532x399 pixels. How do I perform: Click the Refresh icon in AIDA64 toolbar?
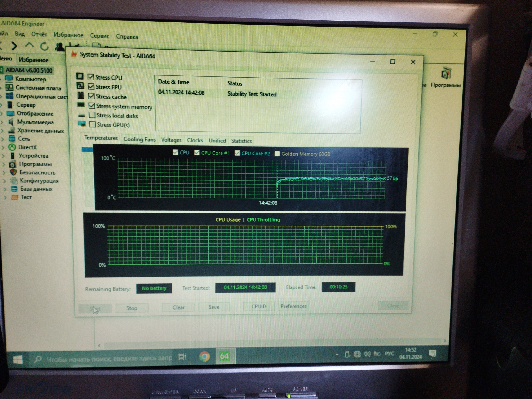[44, 46]
